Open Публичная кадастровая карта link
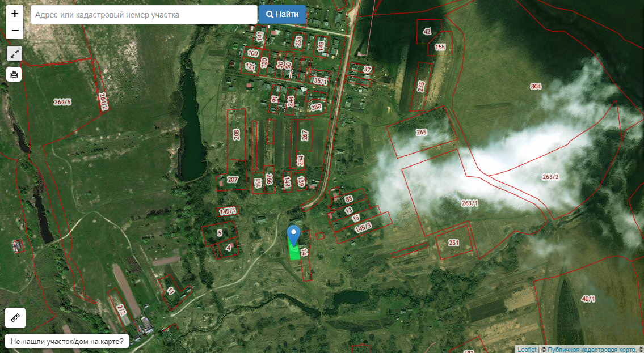 click(591, 350)
